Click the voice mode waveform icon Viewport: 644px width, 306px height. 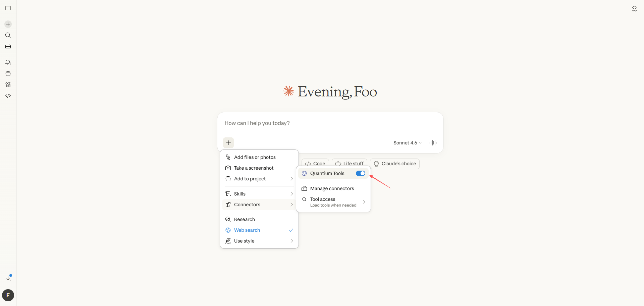(x=433, y=143)
